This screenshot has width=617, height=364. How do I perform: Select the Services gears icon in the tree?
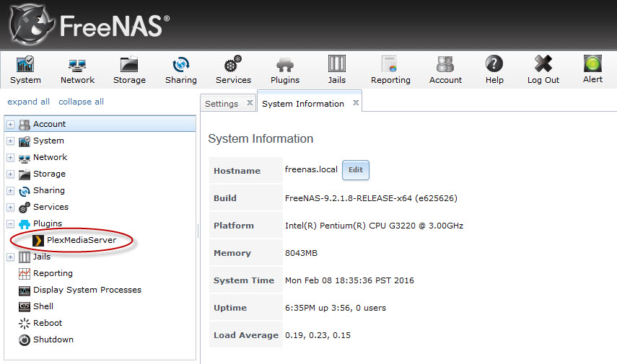[25, 207]
